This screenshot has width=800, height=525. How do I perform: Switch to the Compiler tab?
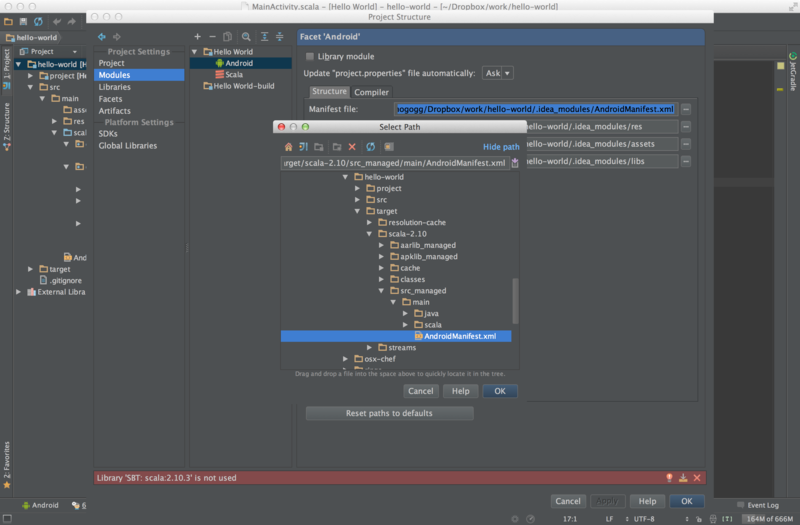point(371,92)
